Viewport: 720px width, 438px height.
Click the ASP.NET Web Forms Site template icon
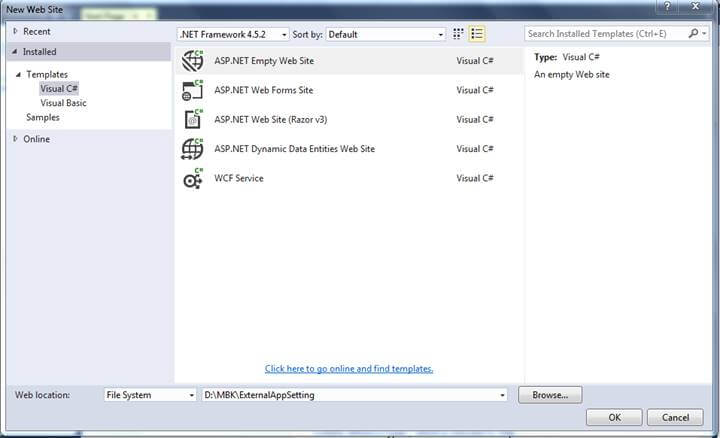coord(192,90)
